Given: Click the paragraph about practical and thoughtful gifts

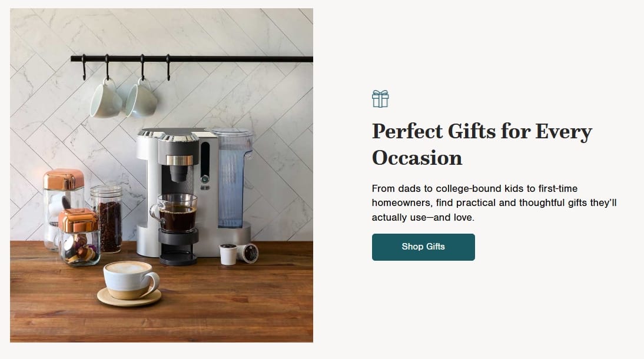Looking at the screenshot, I should point(494,203).
